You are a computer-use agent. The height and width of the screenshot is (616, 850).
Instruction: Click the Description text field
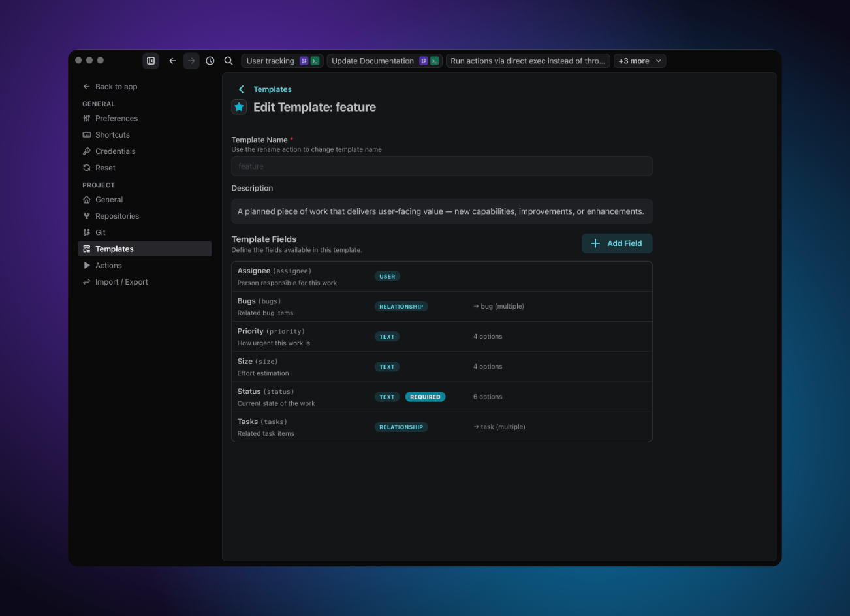pos(442,211)
